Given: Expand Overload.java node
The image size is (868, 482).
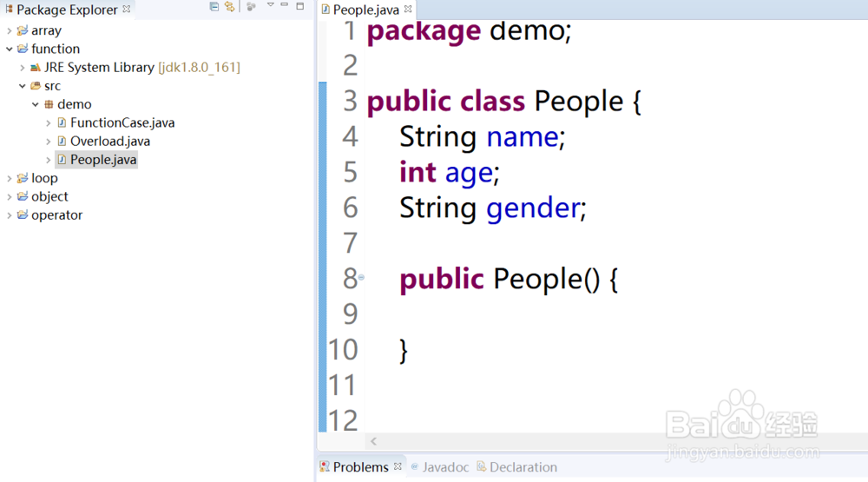Looking at the screenshot, I should pos(48,142).
